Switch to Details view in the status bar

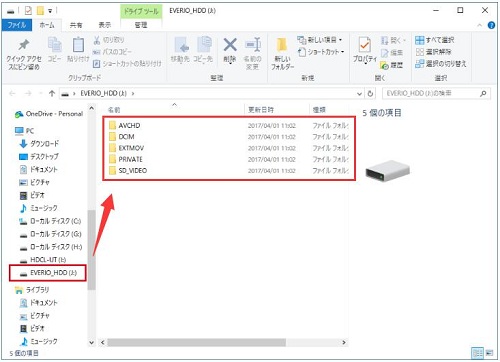pos(477,353)
